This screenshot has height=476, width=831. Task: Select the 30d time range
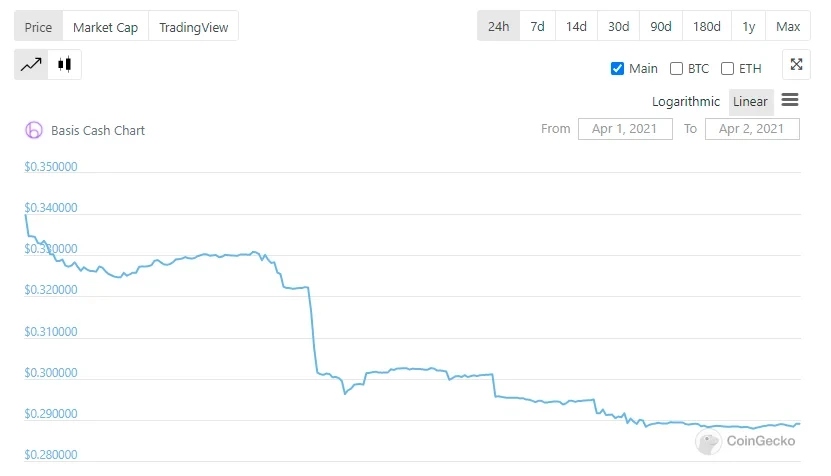tap(618, 26)
